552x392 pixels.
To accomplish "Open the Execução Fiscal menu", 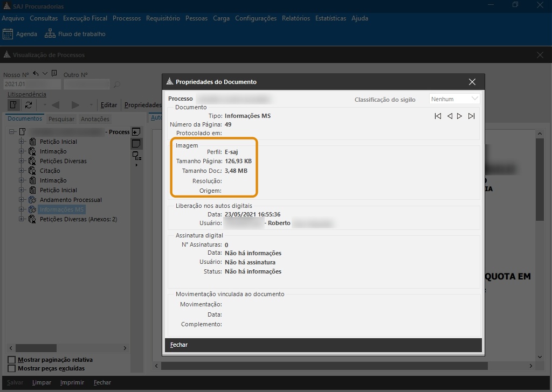I will [85, 18].
